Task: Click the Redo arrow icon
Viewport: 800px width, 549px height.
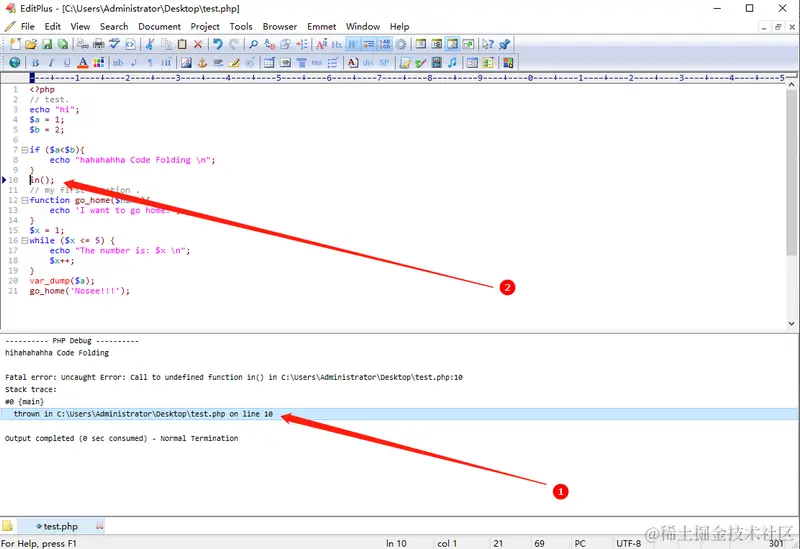Action: coord(234,44)
